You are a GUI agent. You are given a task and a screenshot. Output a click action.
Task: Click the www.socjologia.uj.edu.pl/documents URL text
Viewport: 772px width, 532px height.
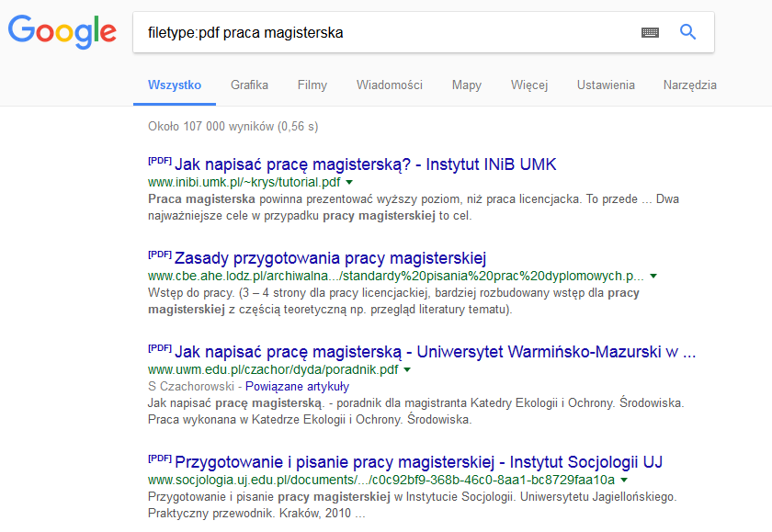(381, 480)
